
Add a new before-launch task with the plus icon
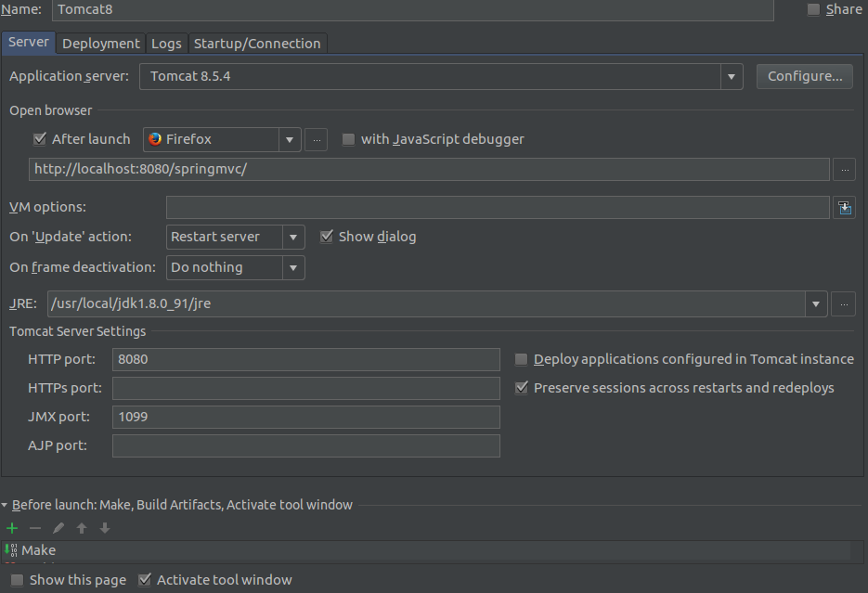pos(12,528)
